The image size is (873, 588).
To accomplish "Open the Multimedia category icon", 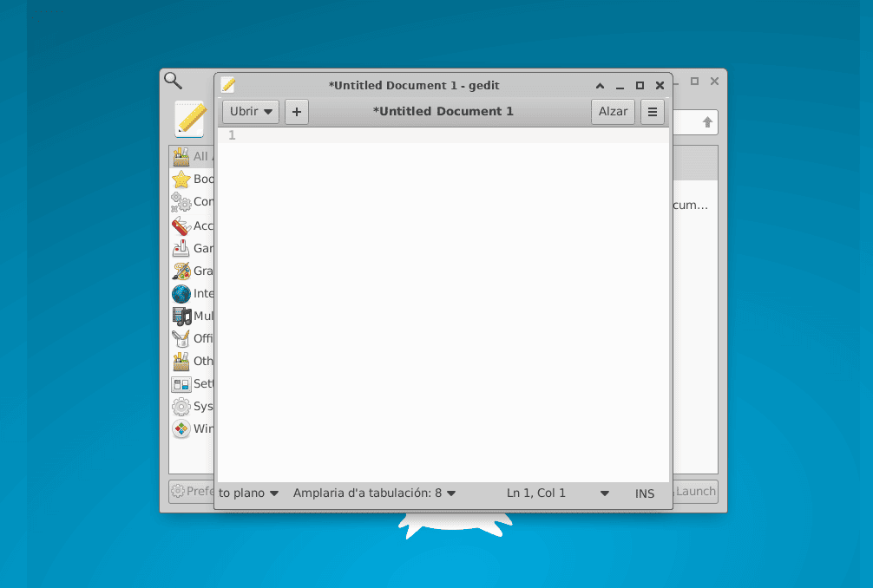I will pos(181,316).
